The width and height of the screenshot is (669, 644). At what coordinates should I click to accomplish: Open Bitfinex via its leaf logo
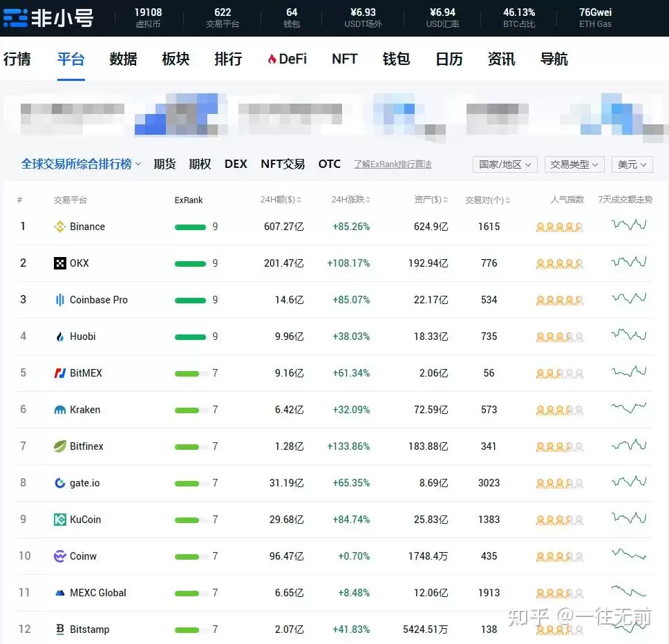[x=59, y=446]
